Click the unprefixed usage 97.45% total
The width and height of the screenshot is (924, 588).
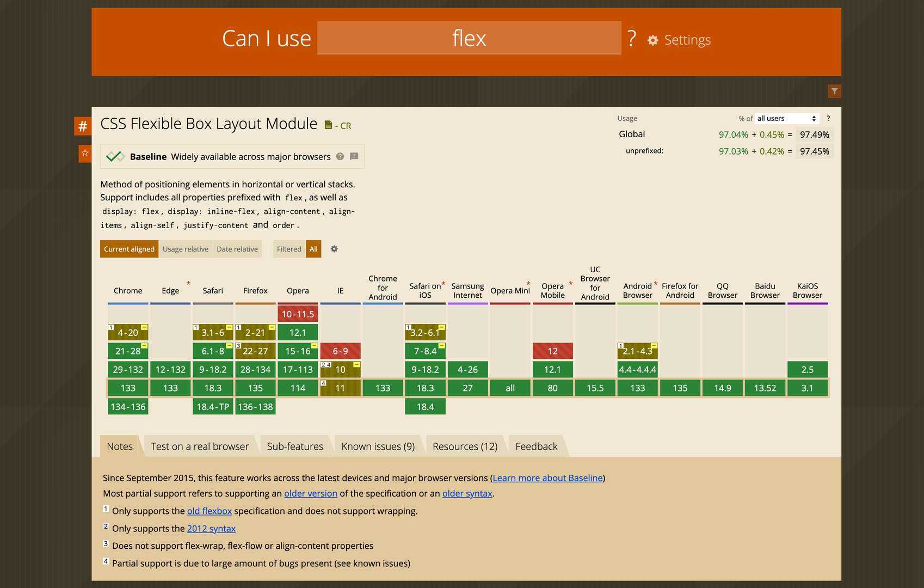(x=815, y=151)
